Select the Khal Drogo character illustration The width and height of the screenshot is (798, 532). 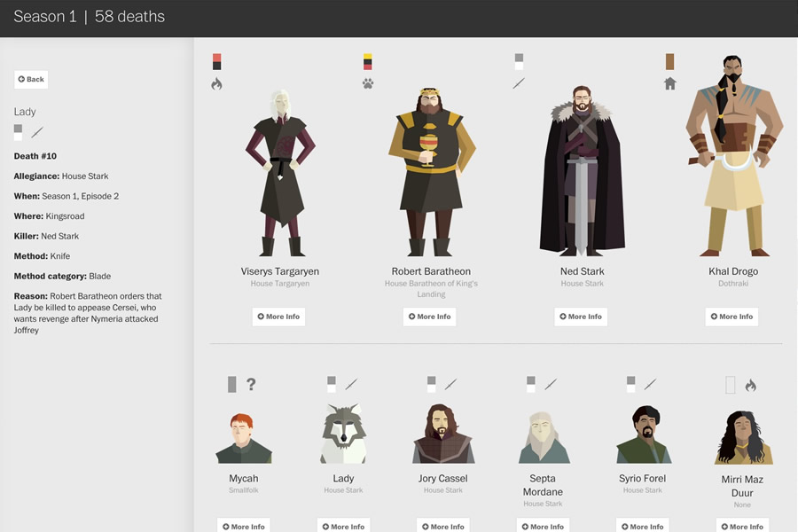[733, 155]
